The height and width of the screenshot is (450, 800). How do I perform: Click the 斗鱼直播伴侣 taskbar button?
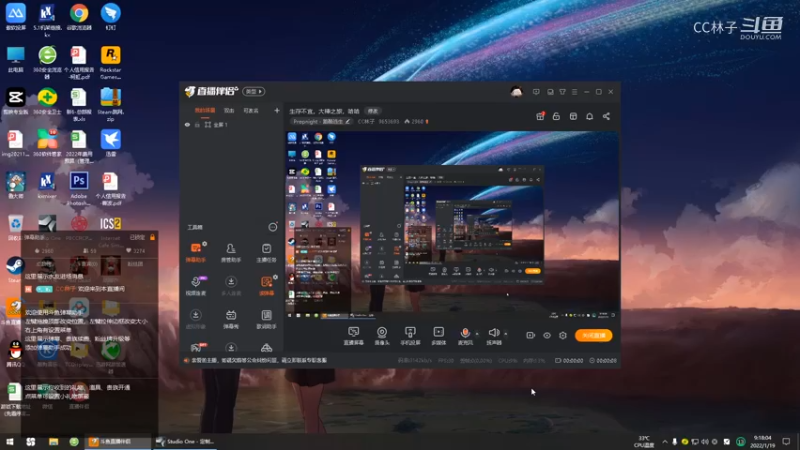(118, 441)
